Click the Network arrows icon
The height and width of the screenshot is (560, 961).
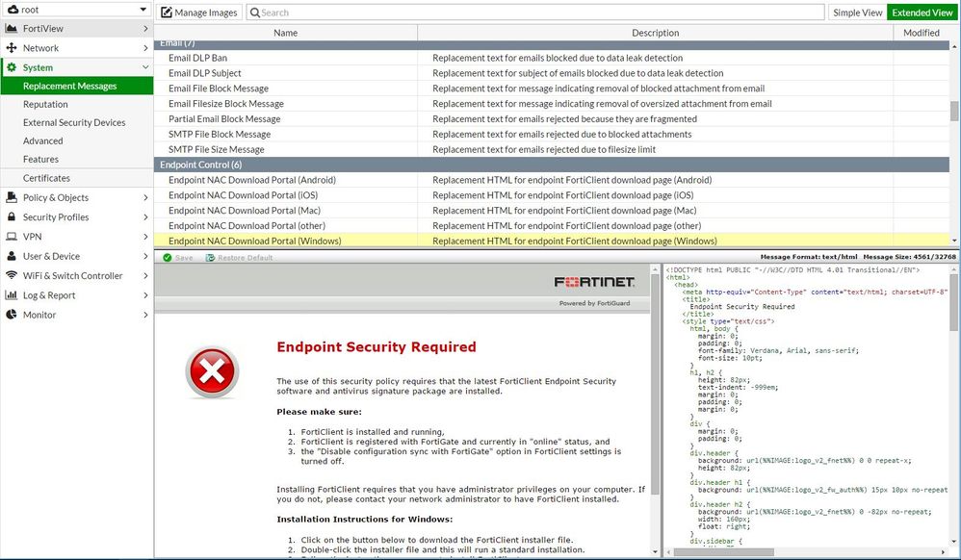point(11,48)
